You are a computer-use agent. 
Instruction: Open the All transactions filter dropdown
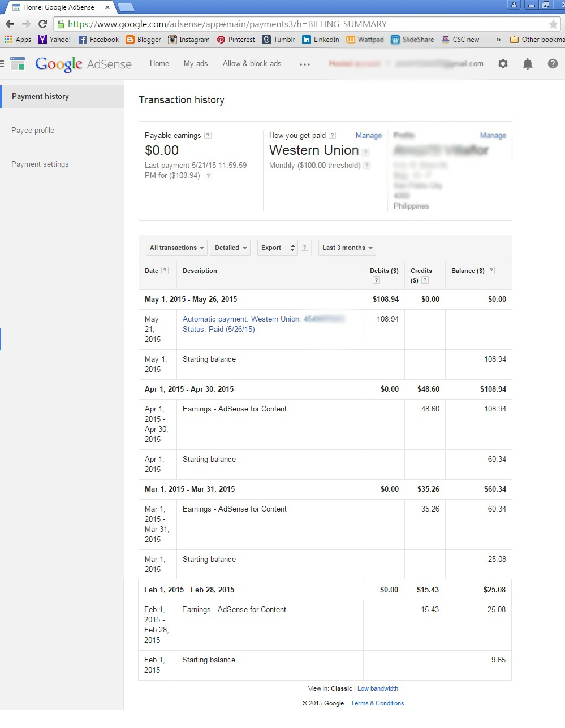pos(176,248)
